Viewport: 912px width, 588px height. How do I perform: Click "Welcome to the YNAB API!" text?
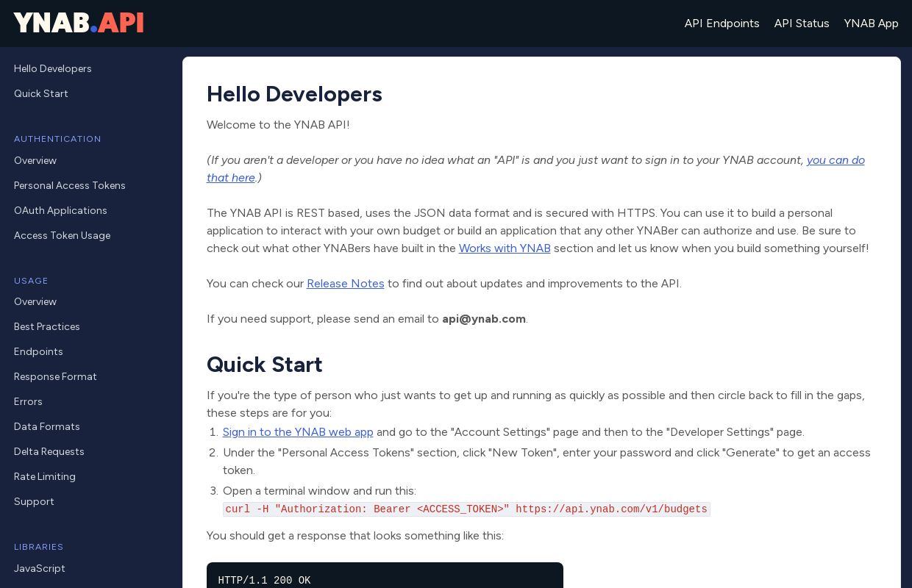tap(278, 125)
